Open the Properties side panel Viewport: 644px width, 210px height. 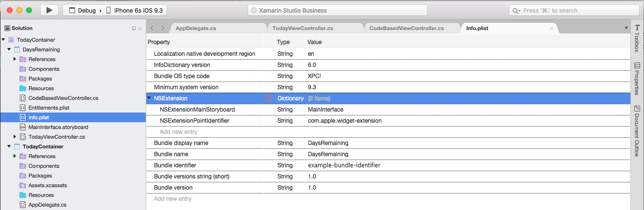(637, 79)
